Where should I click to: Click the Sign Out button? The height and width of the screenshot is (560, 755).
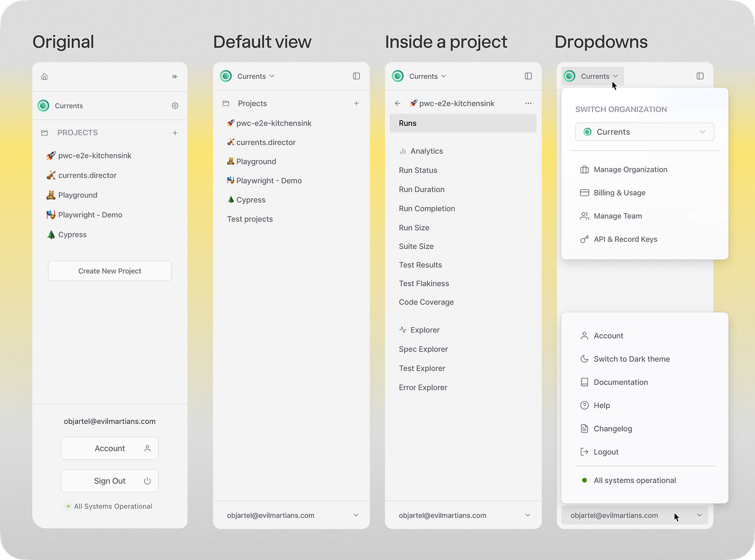[110, 481]
